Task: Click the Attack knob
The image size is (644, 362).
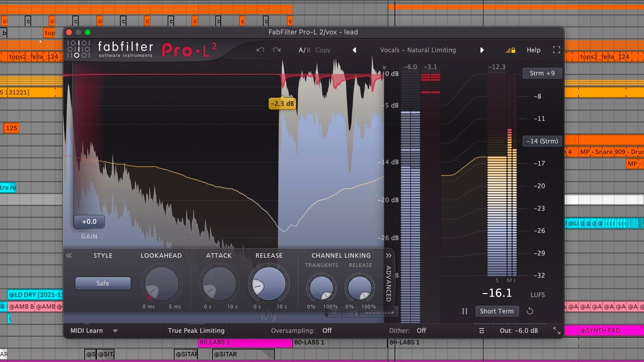Action: point(218,284)
